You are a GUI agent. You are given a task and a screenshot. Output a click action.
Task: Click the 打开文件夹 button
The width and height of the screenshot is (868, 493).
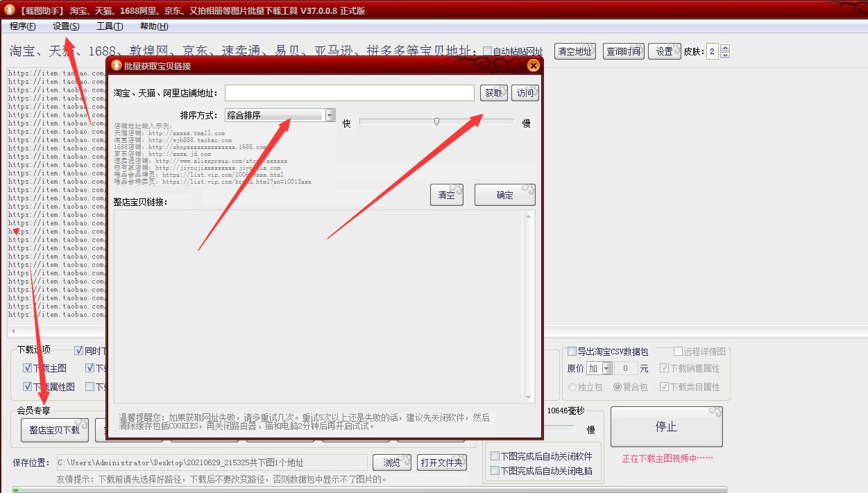441,462
